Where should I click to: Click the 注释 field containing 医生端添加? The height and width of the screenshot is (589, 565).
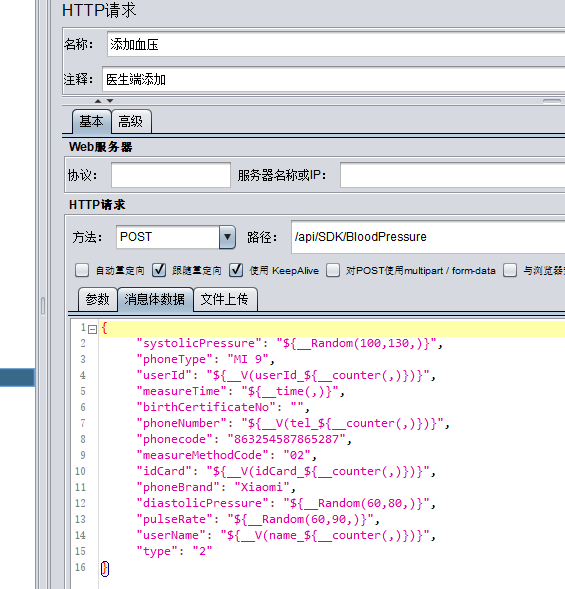(x=334, y=79)
